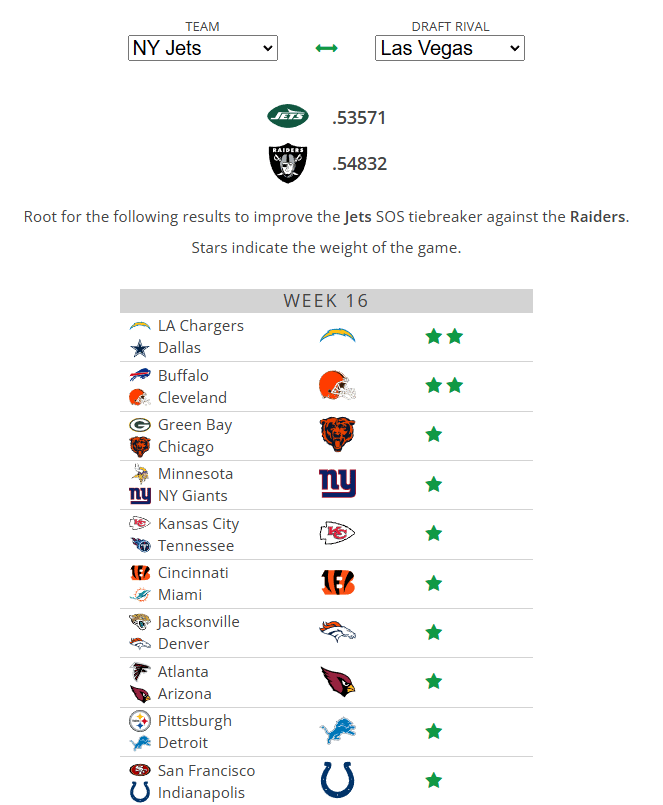Viewport: 663px width, 805px height.
Task: Click the TEAM dropdown arrow
Action: click(267, 48)
